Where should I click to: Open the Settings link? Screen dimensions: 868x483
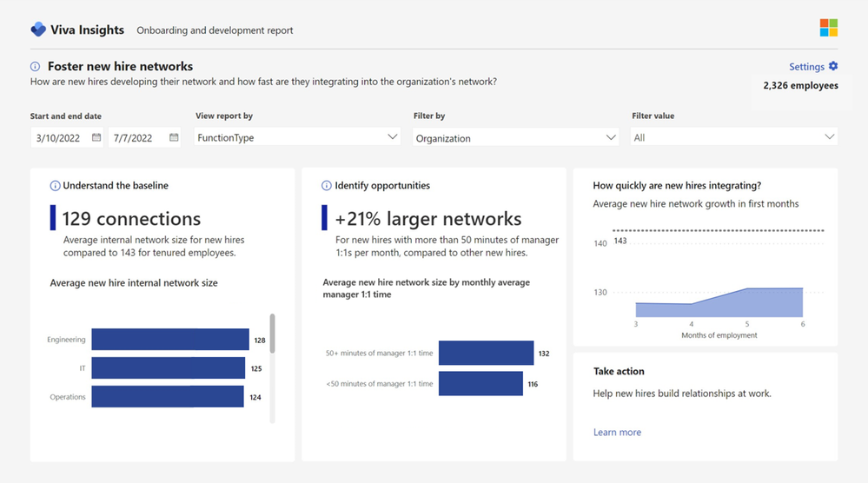click(x=806, y=66)
